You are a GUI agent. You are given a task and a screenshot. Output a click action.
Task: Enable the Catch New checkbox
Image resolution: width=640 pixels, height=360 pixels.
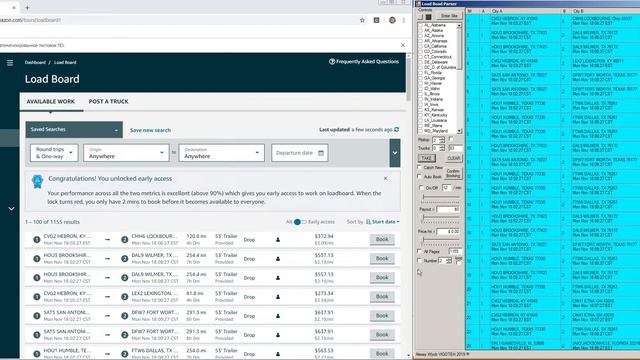420,167
